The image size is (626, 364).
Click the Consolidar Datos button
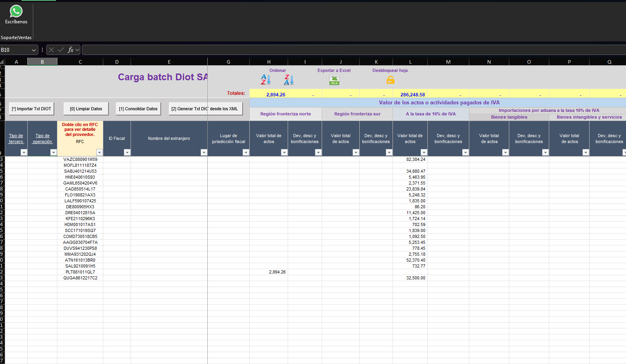pyautogui.click(x=138, y=109)
